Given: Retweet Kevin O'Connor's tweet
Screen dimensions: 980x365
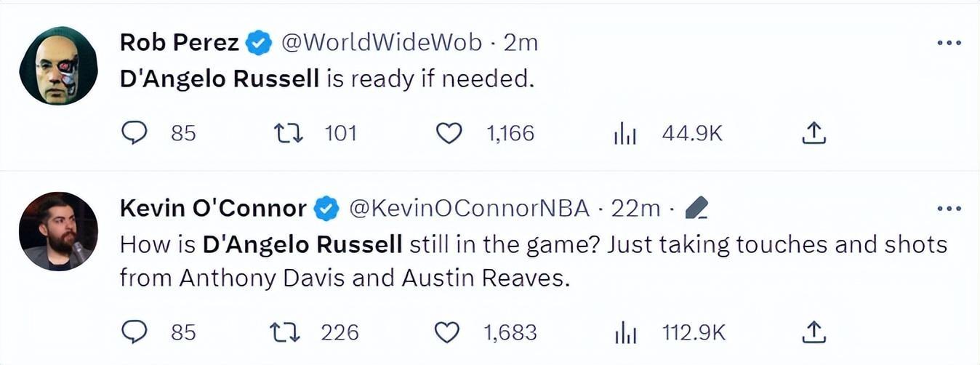Looking at the screenshot, I should pos(284,332).
